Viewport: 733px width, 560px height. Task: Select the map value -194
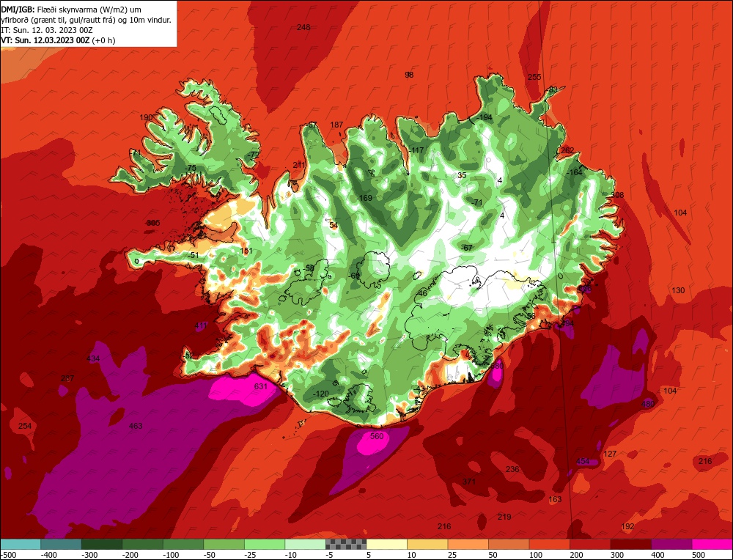[484, 117]
